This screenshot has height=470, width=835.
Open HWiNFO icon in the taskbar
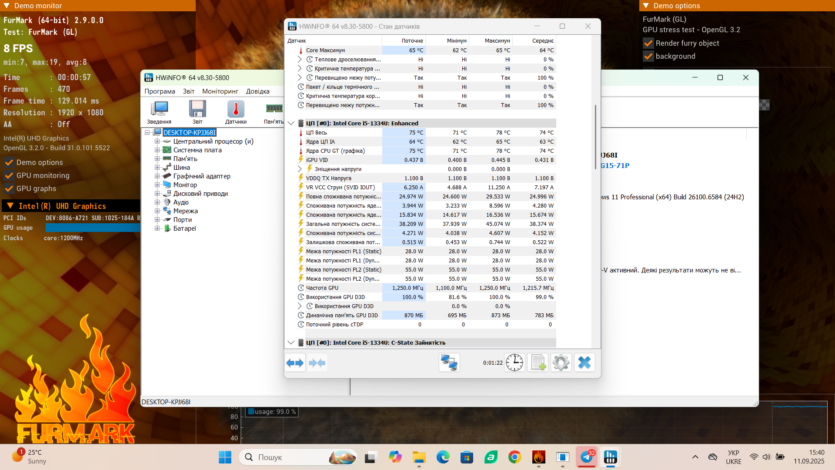click(x=610, y=457)
